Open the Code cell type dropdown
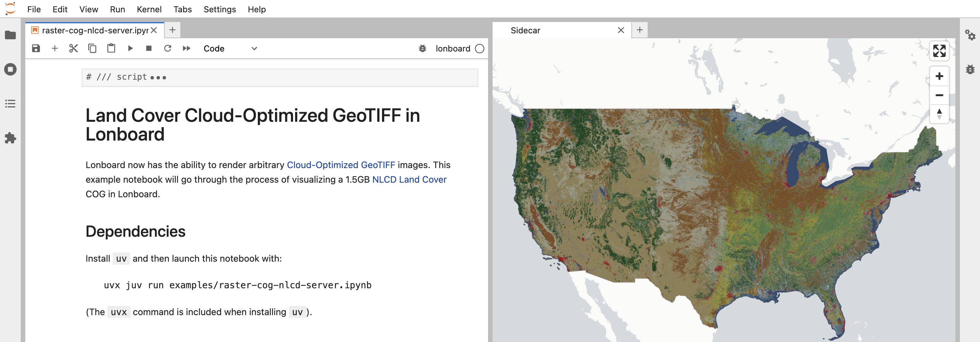 tap(230, 48)
